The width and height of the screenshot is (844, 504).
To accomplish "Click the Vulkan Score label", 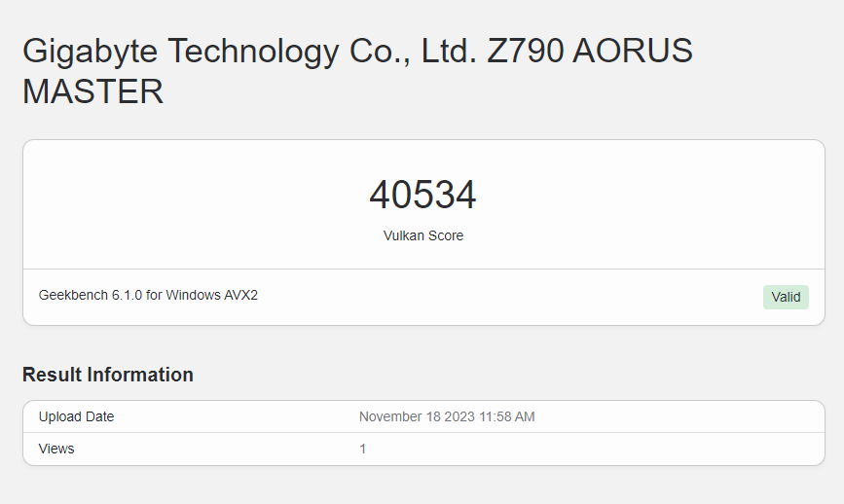I will pos(423,235).
